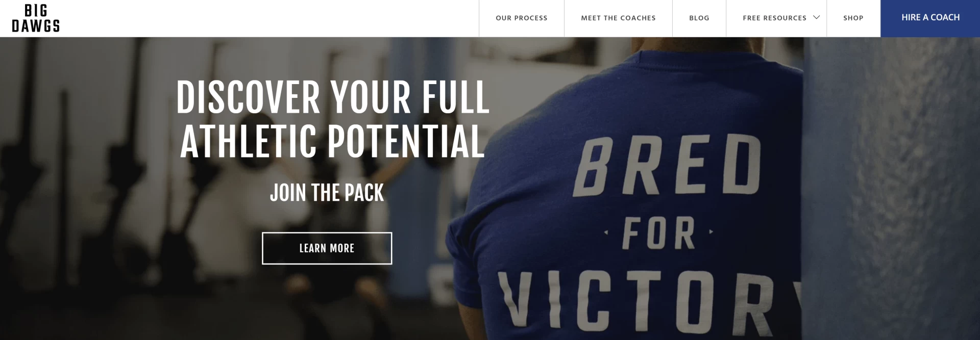The height and width of the screenshot is (340, 980).
Task: Select the Free Resources menu label
Action: pos(774,18)
